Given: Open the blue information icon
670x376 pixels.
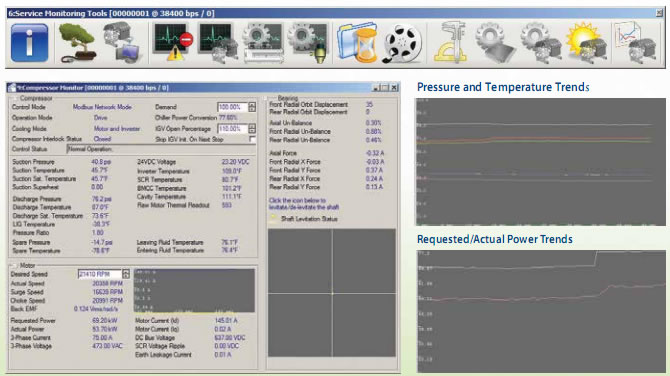Looking at the screenshot, I should tap(29, 43).
